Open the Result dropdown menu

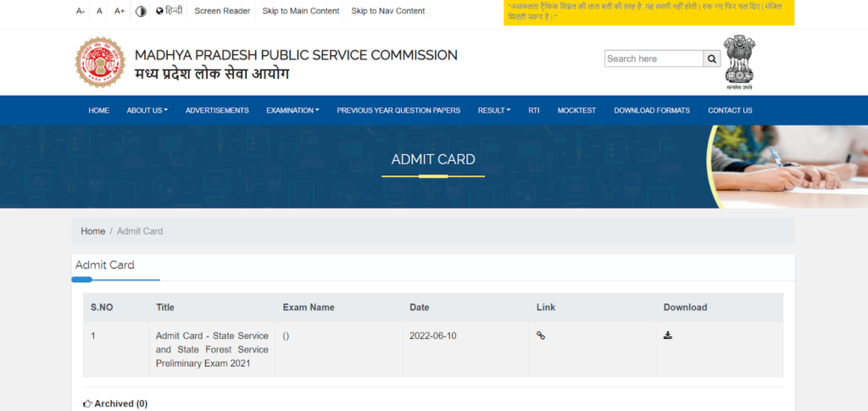click(x=494, y=110)
